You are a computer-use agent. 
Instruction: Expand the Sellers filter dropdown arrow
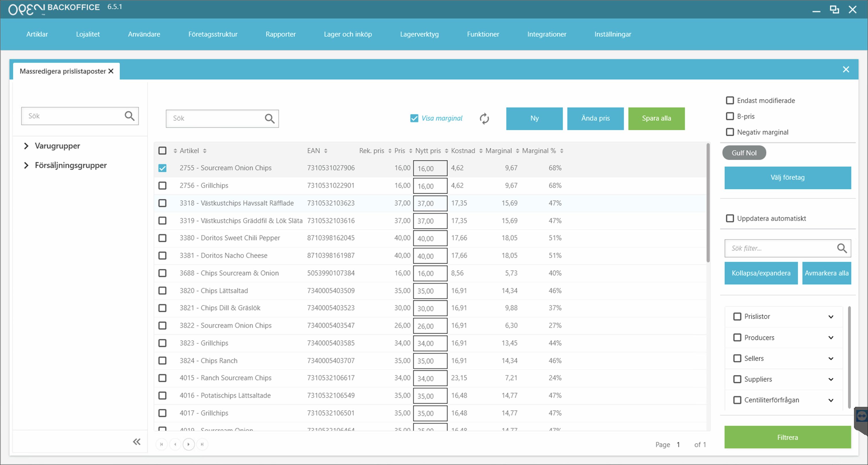(831, 359)
